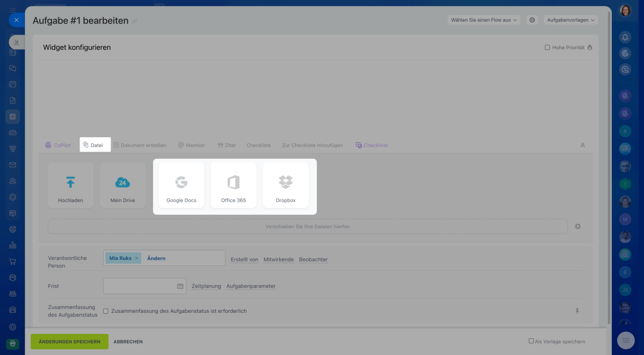Image resolution: width=644 pixels, height=355 pixels.
Task: Check Zusammenfassung des Aufgabenstatus ist erforderlich
Action: [106, 311]
